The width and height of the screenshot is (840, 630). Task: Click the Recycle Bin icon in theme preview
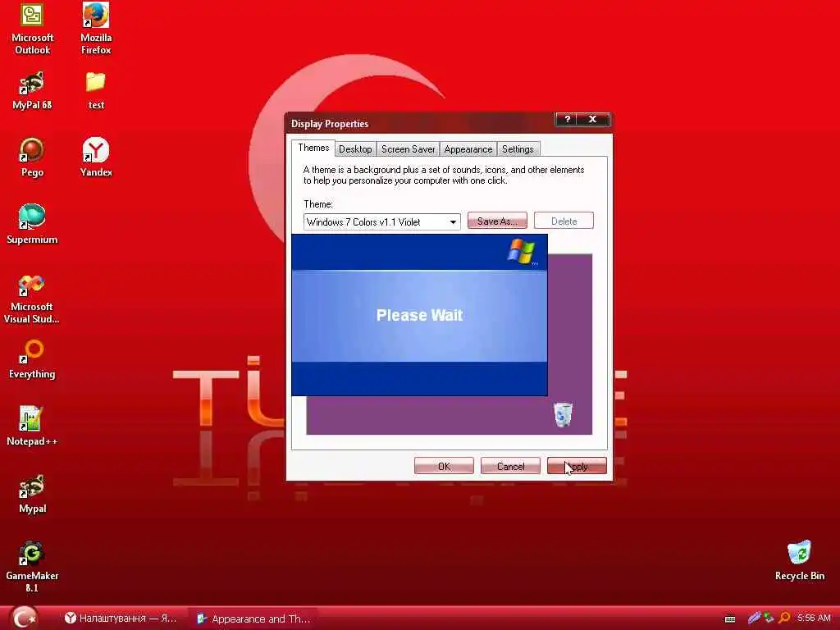tap(563, 415)
